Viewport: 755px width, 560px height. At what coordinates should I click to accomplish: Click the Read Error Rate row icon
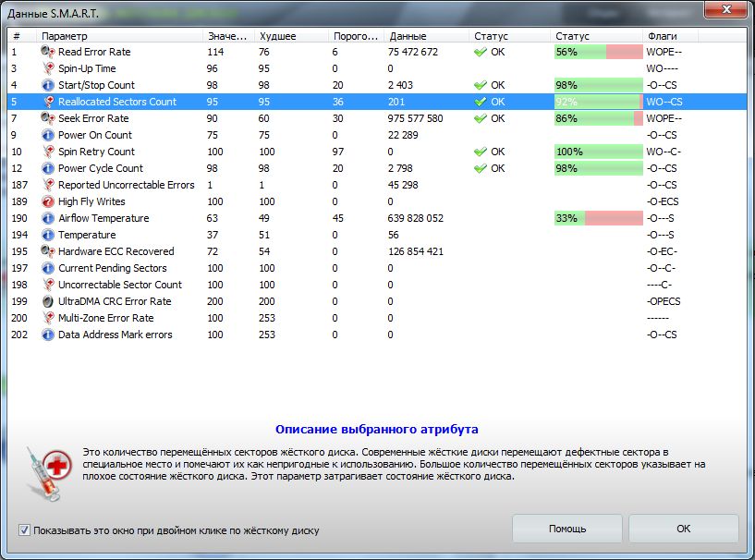(48, 52)
